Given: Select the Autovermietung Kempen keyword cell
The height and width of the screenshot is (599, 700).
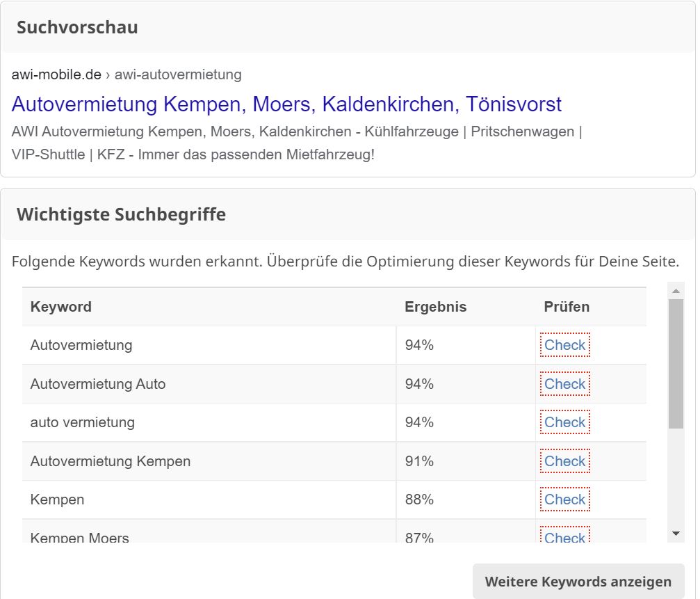Looking at the screenshot, I should 209,461.
